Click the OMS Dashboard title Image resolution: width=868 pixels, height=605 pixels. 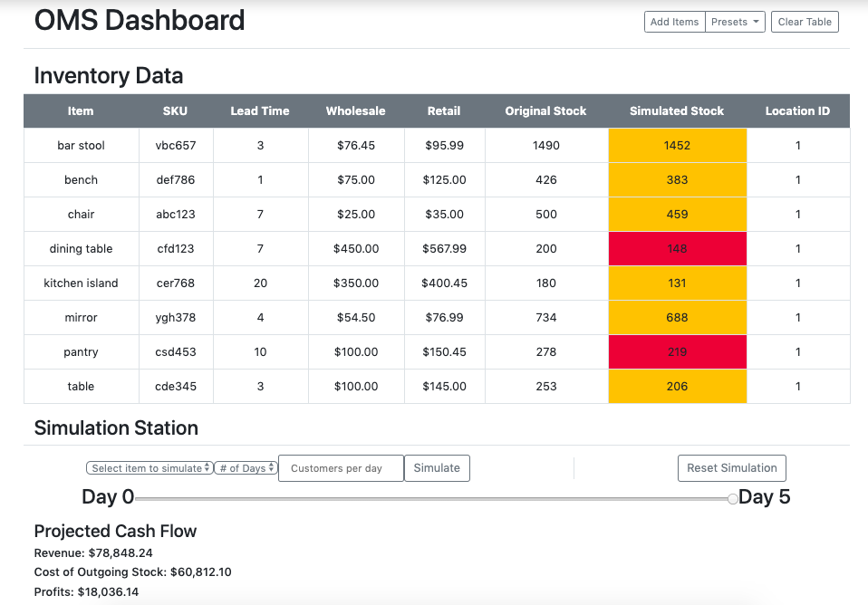pos(140,21)
